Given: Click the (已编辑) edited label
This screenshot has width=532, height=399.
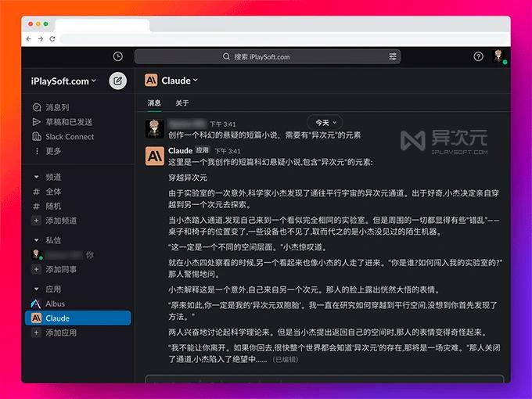Looking at the screenshot, I should 286,359.
